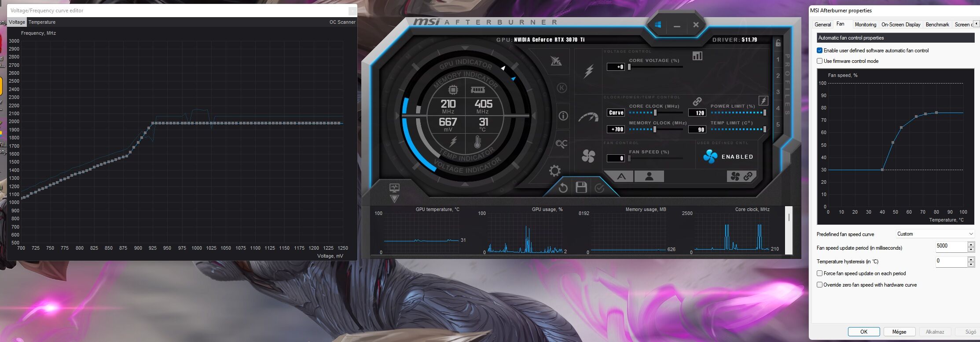The width and height of the screenshot is (980, 342).
Task: Click the Memory Clock slider handle
Action: (655, 129)
